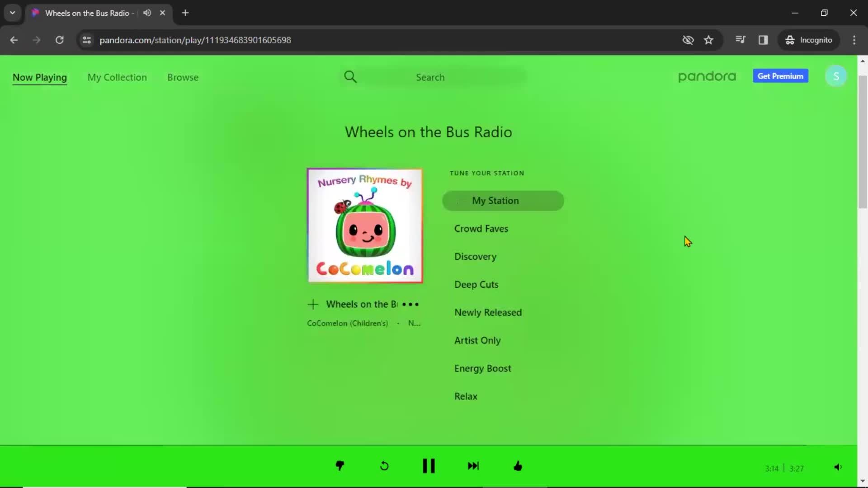Select the Discovery tuning option
The height and width of the screenshot is (488, 868).
(475, 256)
